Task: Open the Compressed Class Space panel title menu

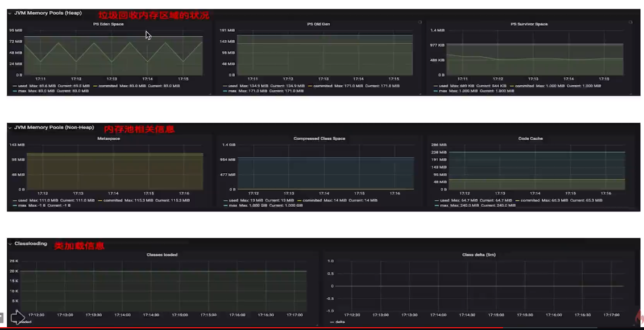Action: pos(319,139)
